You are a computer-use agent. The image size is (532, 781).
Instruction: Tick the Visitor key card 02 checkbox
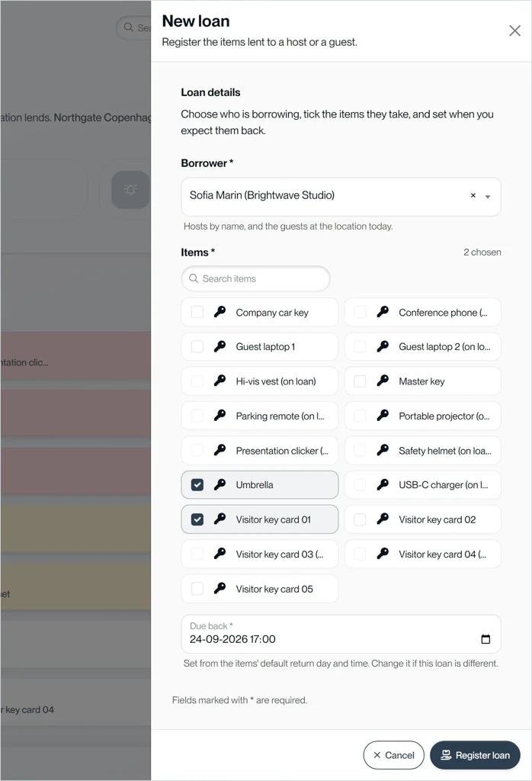click(x=360, y=519)
